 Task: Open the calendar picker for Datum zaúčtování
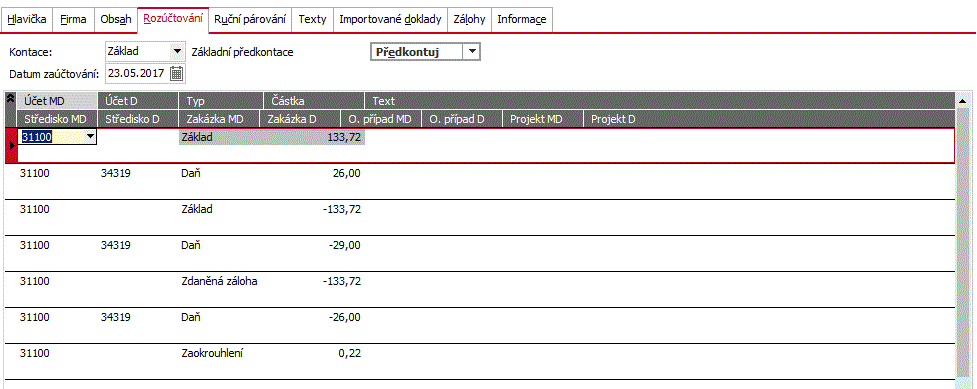pyautogui.click(x=176, y=74)
